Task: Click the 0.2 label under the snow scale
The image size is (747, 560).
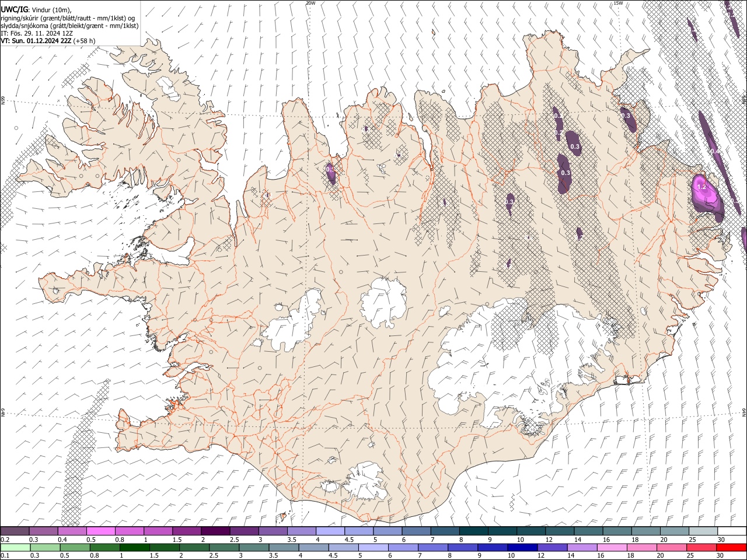Action: tap(5, 540)
